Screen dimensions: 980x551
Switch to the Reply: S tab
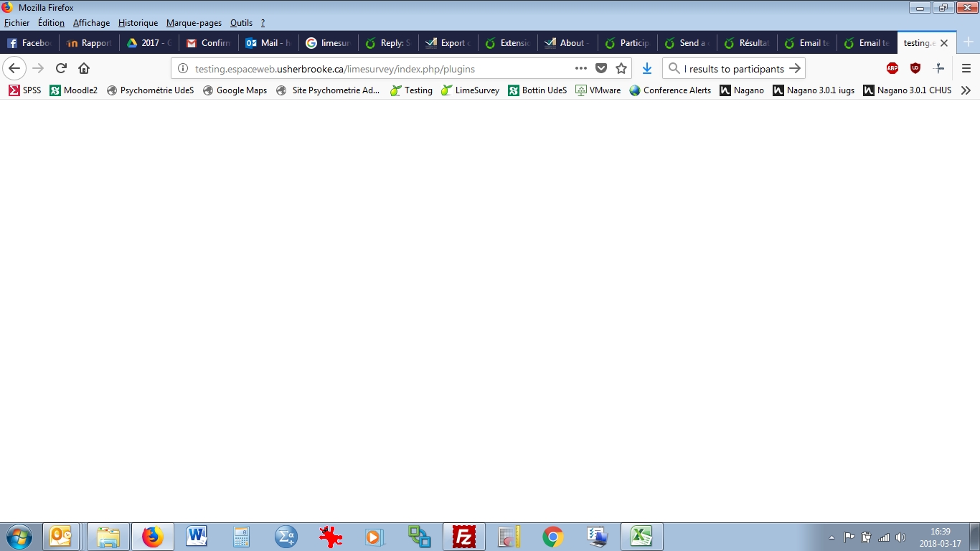tap(388, 43)
